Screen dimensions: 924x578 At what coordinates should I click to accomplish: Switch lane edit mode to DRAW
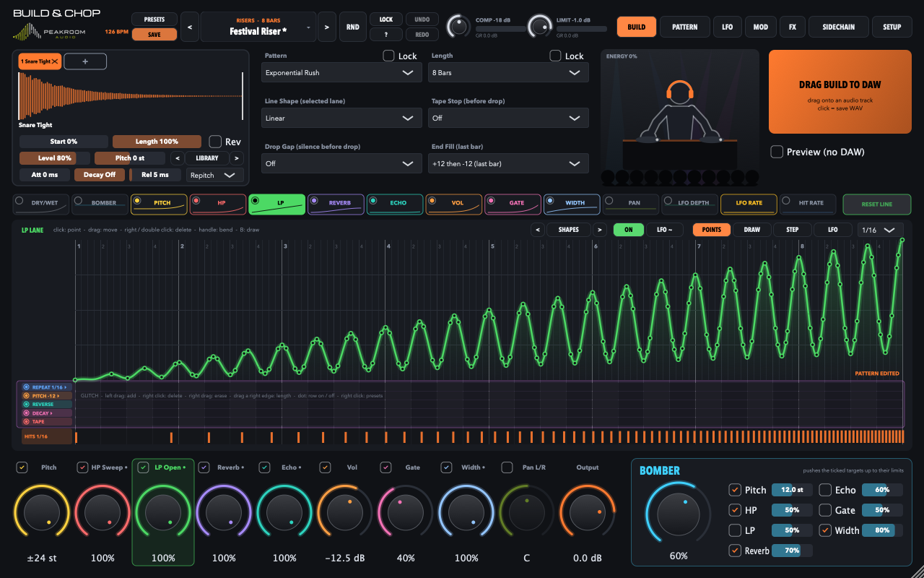751,230
